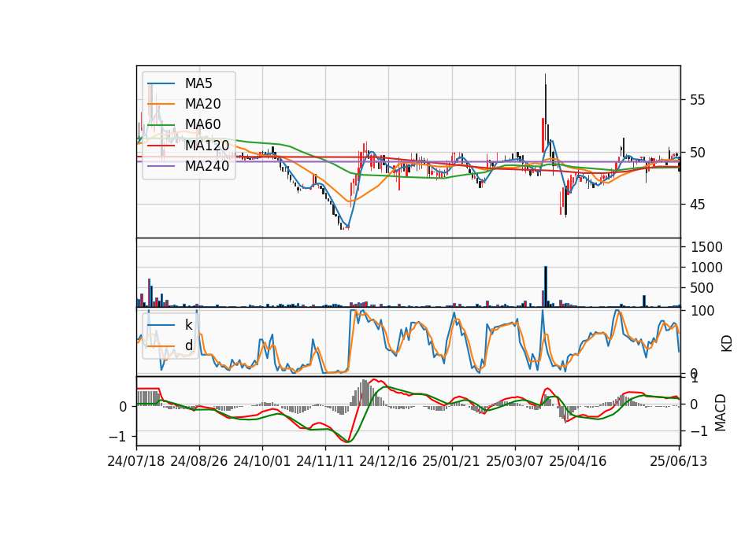This screenshot has width=756, height=543.
Task: Click the 25/06/13 date axis label
Action: [678, 461]
